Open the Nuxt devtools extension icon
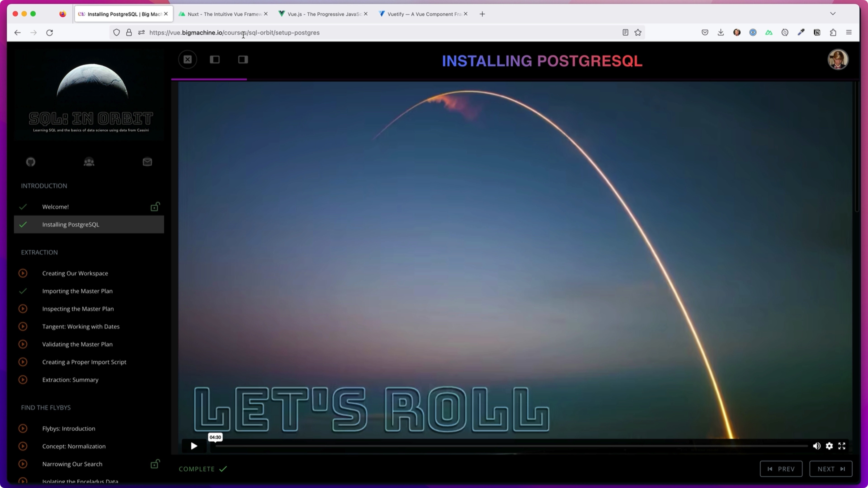Screen dimensions: 868x488 point(769,33)
